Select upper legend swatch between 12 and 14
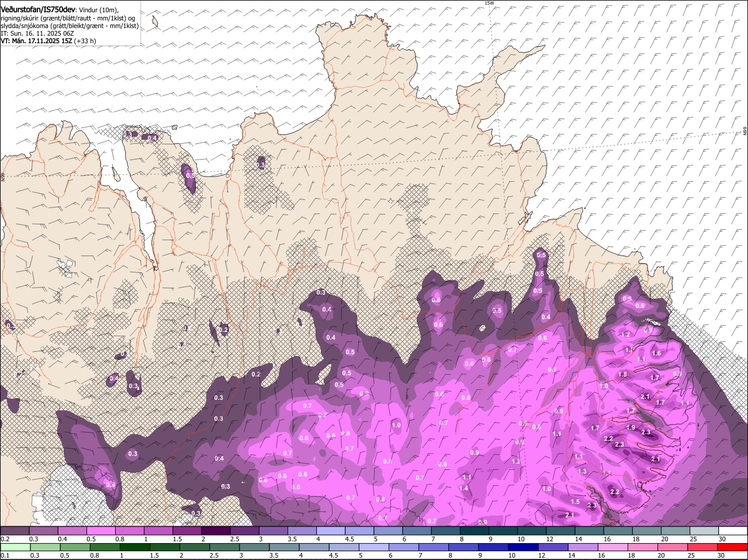This screenshot has height=560, width=748. (560, 530)
